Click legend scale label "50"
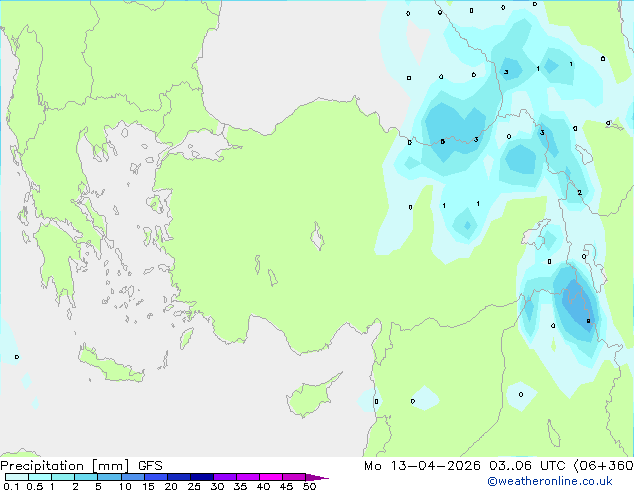634x490 pixels. (310, 486)
